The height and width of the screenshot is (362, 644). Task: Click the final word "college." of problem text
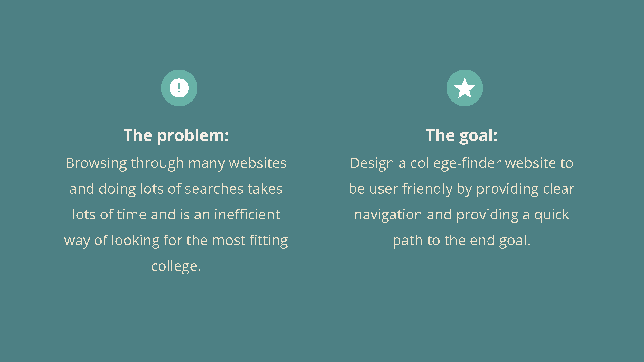176,266
